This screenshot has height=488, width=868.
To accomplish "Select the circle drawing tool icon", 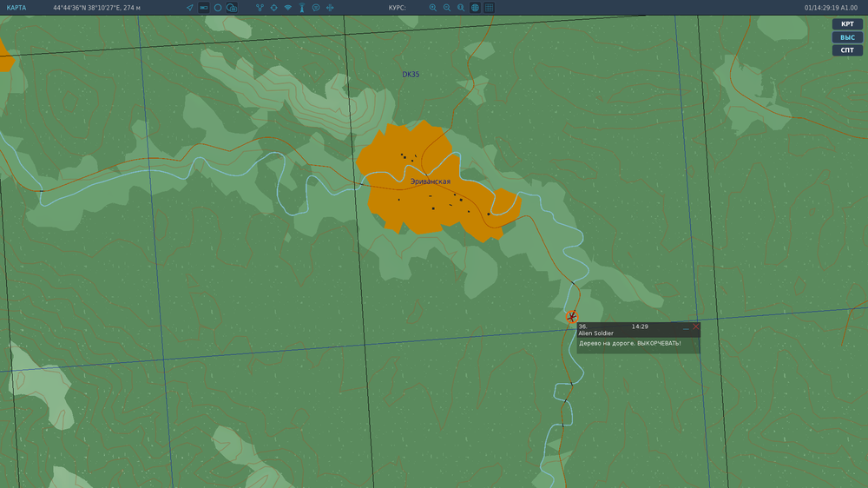I will (218, 8).
